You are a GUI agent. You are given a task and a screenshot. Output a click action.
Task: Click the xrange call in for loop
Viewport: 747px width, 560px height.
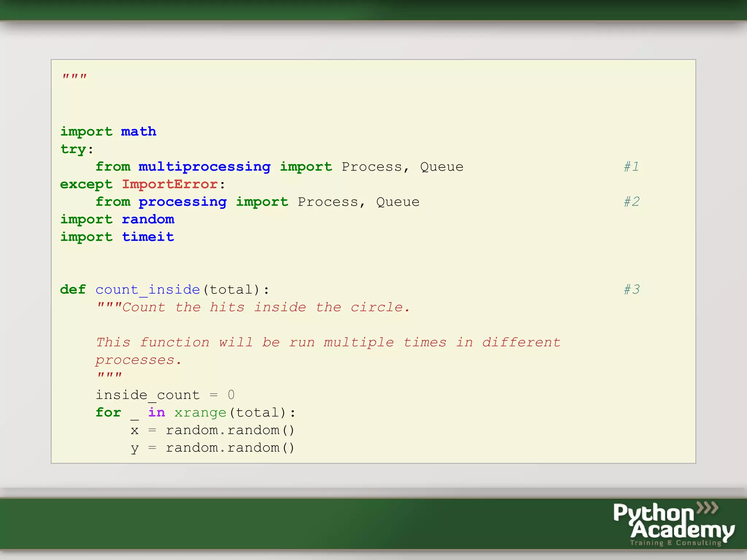[200, 413]
